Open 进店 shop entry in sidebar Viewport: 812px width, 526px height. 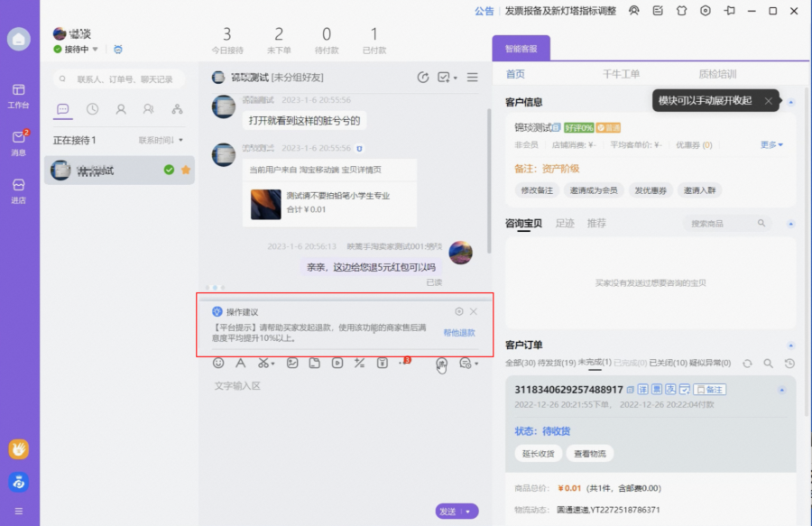(18, 191)
